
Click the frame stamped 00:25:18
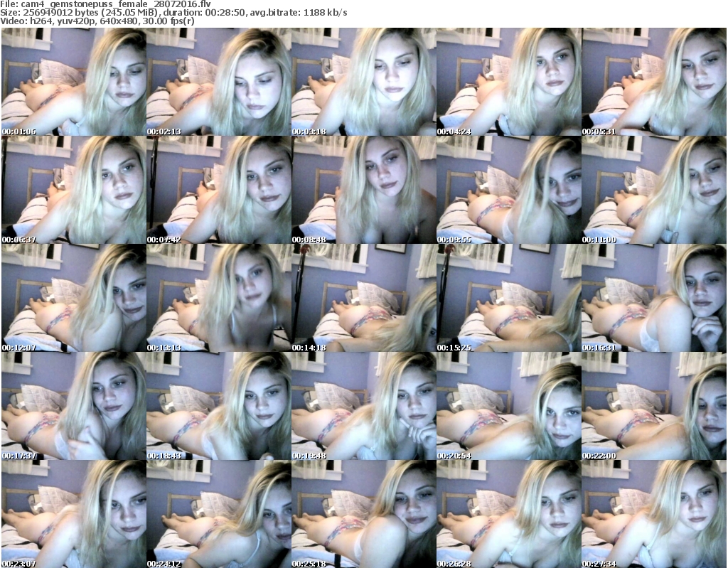tap(363, 514)
